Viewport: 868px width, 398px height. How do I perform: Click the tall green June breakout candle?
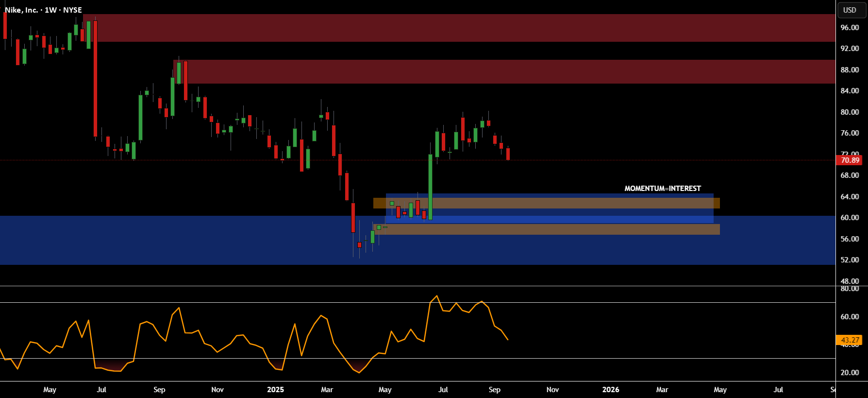pyautogui.click(x=431, y=187)
